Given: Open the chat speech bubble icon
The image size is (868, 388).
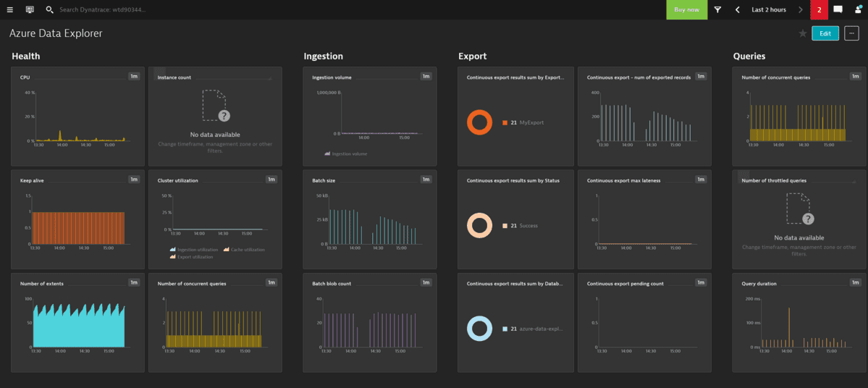Looking at the screenshot, I should coord(838,9).
